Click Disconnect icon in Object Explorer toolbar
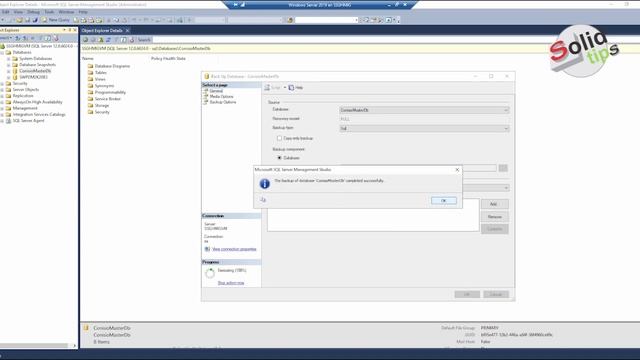Viewport: 640px width, 360px height. click(x=25, y=38)
